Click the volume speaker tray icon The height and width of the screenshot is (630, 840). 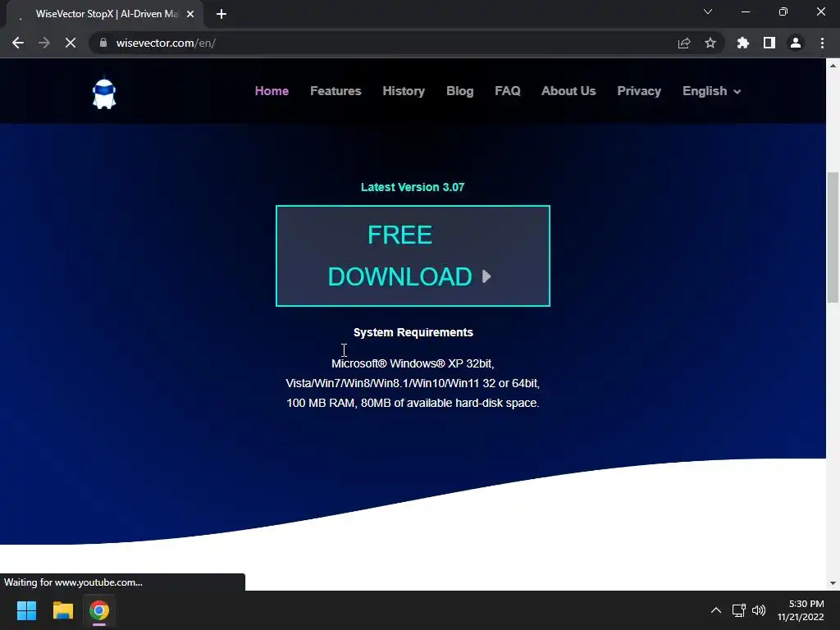click(759, 610)
